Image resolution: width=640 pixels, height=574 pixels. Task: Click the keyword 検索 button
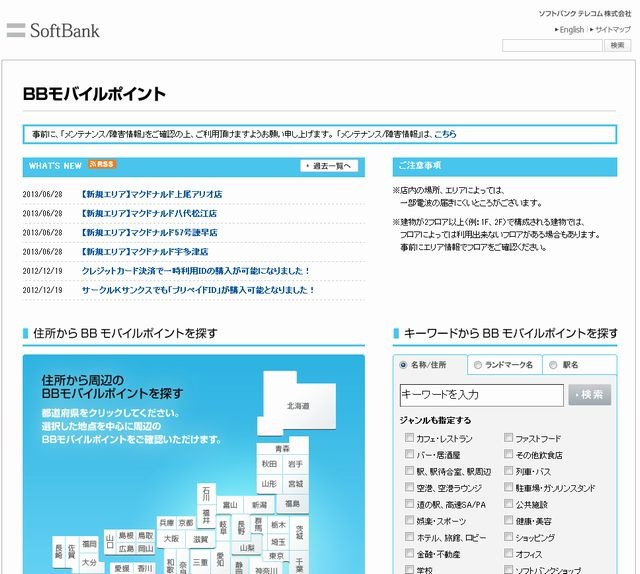pos(590,395)
